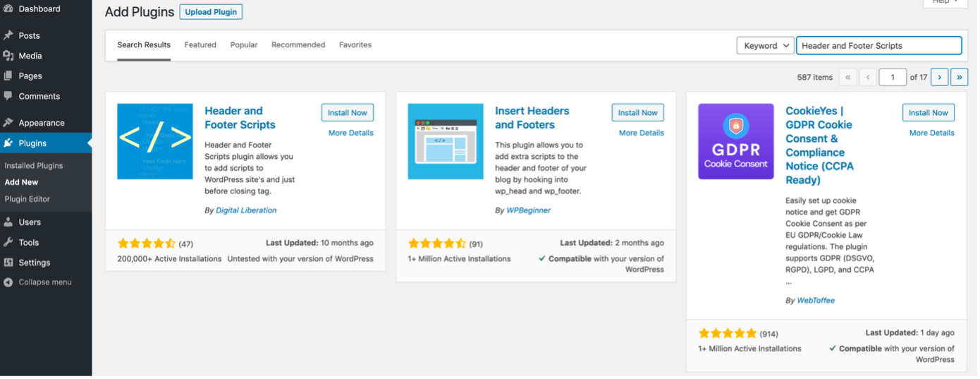The height and width of the screenshot is (379, 980).
Task: View More Details for CookieYes plugin
Action: coord(932,133)
